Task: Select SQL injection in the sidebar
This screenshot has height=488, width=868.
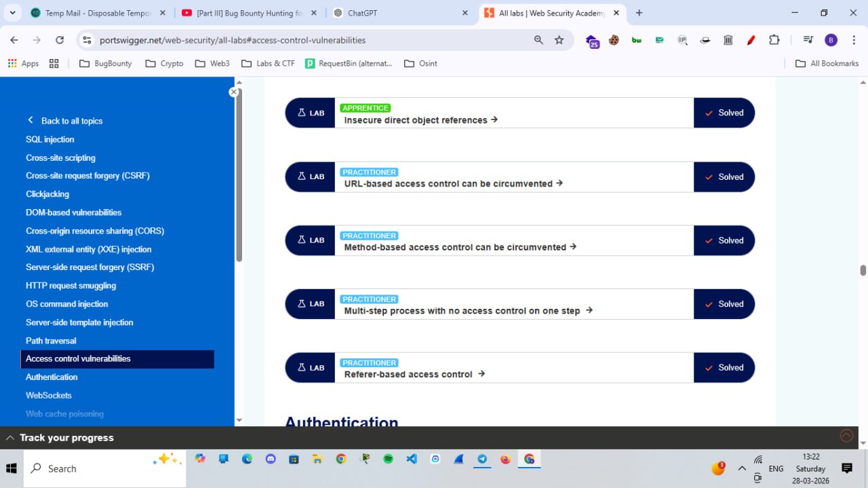Action: [50, 139]
